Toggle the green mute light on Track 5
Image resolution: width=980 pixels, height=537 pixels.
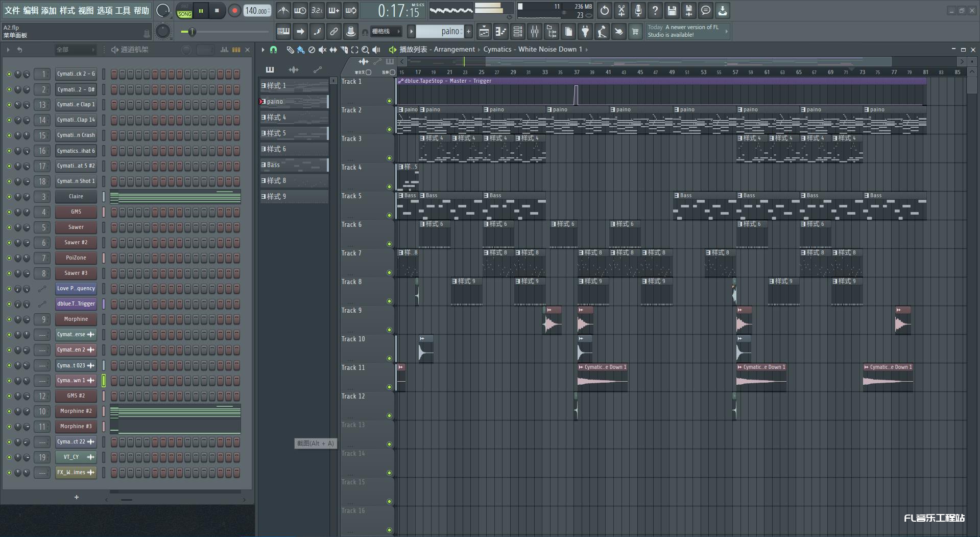(x=389, y=216)
